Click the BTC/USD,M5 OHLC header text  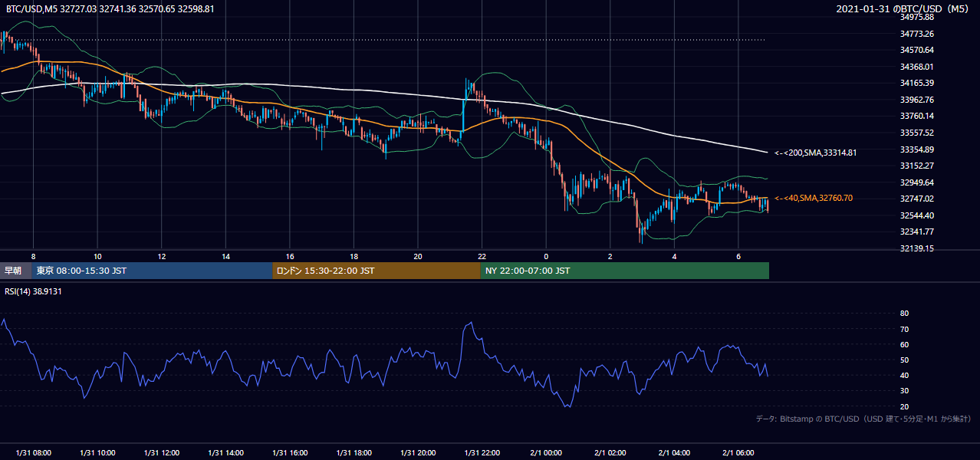click(x=110, y=9)
